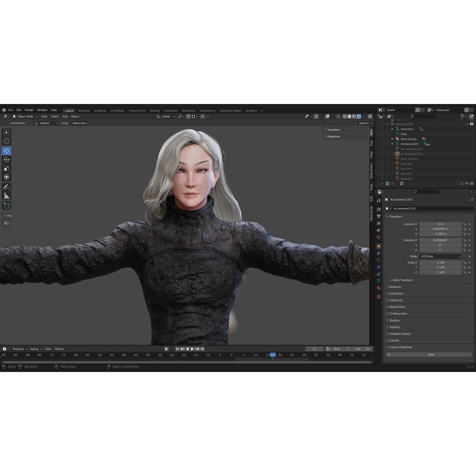Open the Modifiers properties tab
Image resolution: width=476 pixels, height=476 pixels.
pos(379,253)
